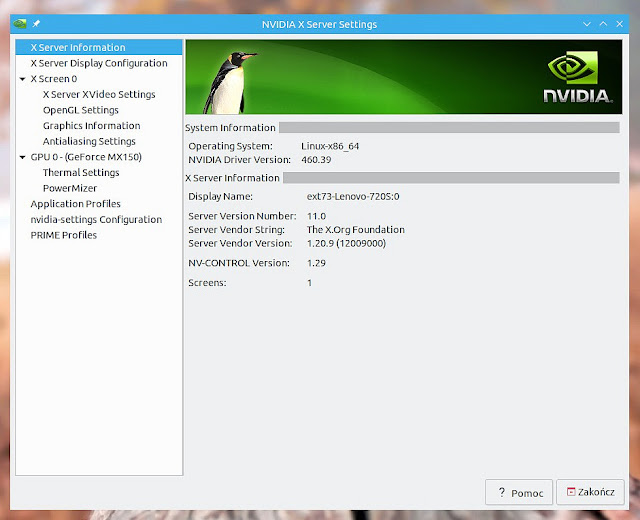Open X Server Display Configuration
The image size is (640, 520).
[99, 63]
